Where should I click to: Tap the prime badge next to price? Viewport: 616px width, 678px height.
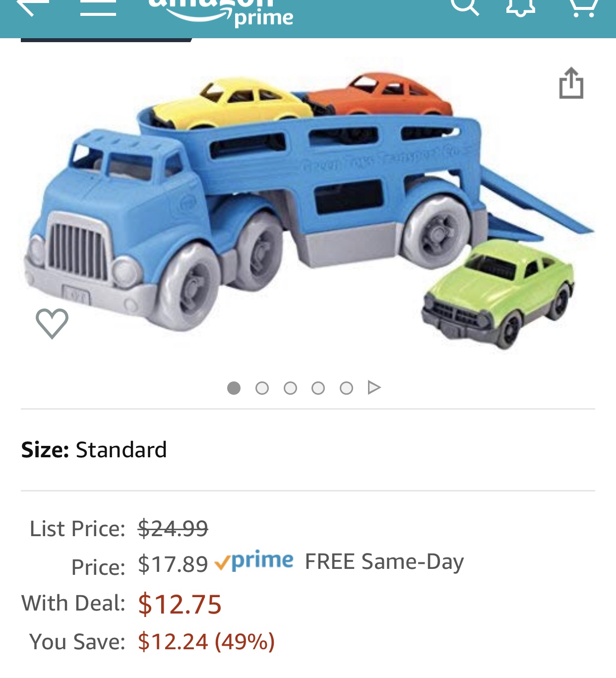253,561
